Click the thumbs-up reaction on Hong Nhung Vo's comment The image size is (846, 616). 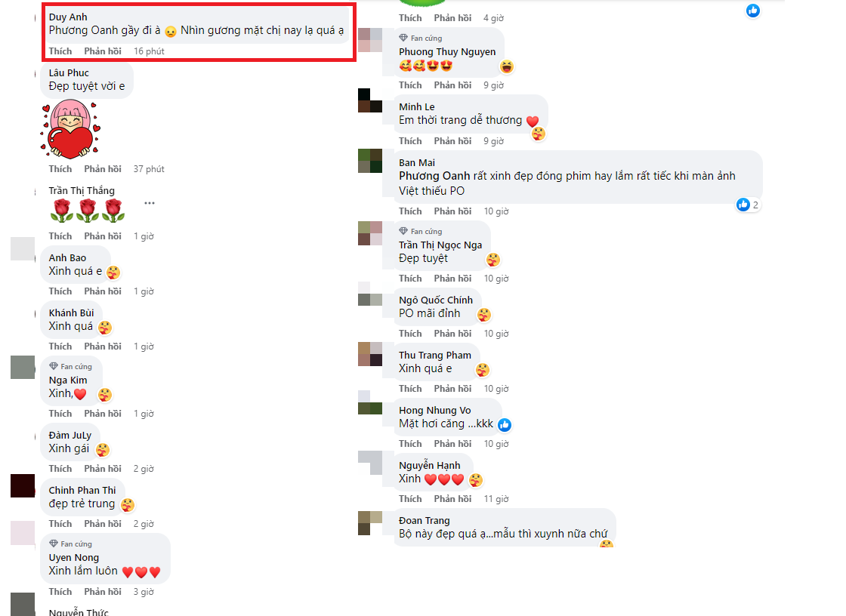[x=505, y=425]
